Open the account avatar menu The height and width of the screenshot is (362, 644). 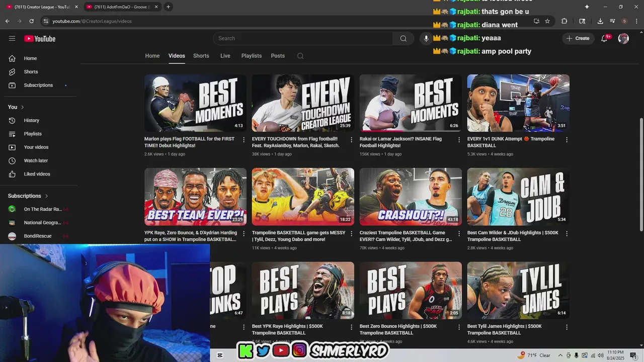(623, 38)
